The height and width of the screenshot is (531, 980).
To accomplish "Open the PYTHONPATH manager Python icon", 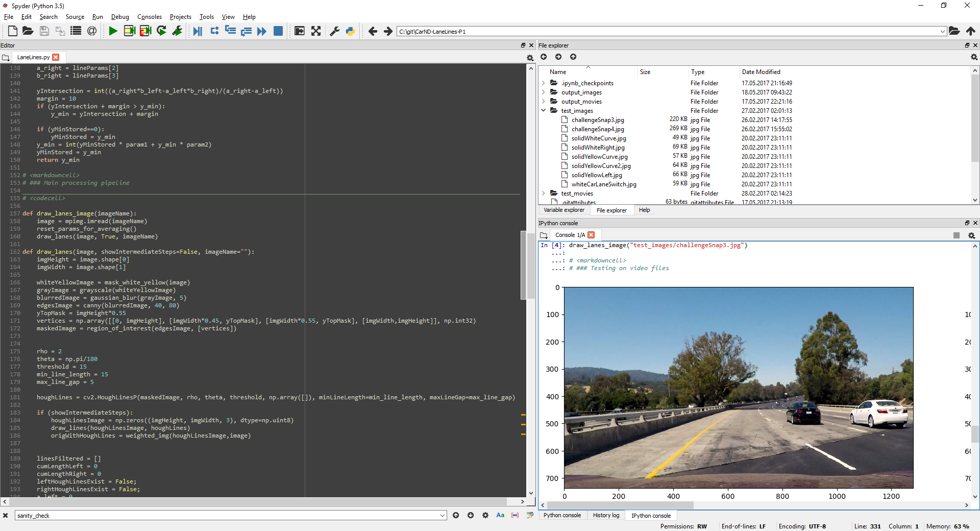I will (350, 31).
